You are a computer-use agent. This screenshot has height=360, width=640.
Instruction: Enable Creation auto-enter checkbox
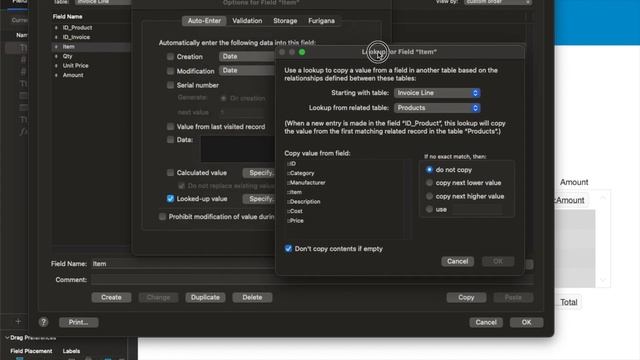170,57
